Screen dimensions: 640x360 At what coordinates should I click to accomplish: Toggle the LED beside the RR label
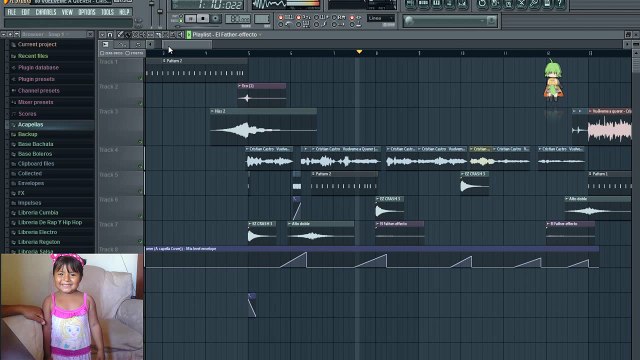pyautogui.click(x=334, y=18)
